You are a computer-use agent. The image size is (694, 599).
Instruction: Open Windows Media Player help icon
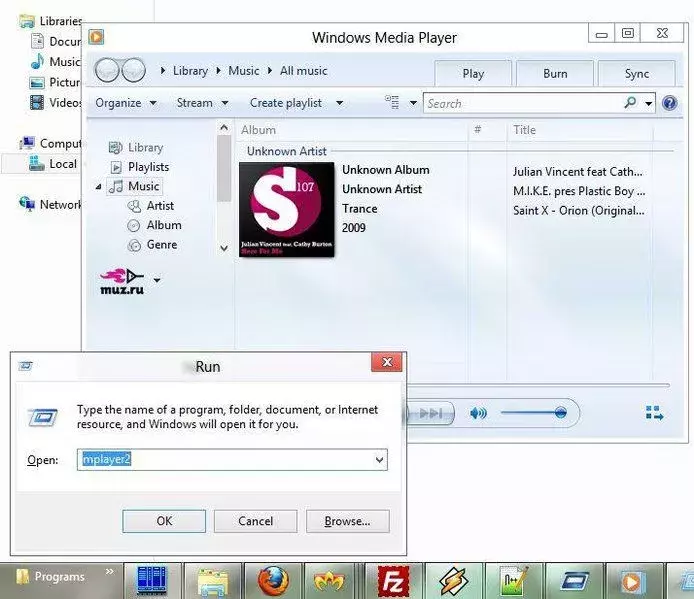pyautogui.click(x=669, y=103)
